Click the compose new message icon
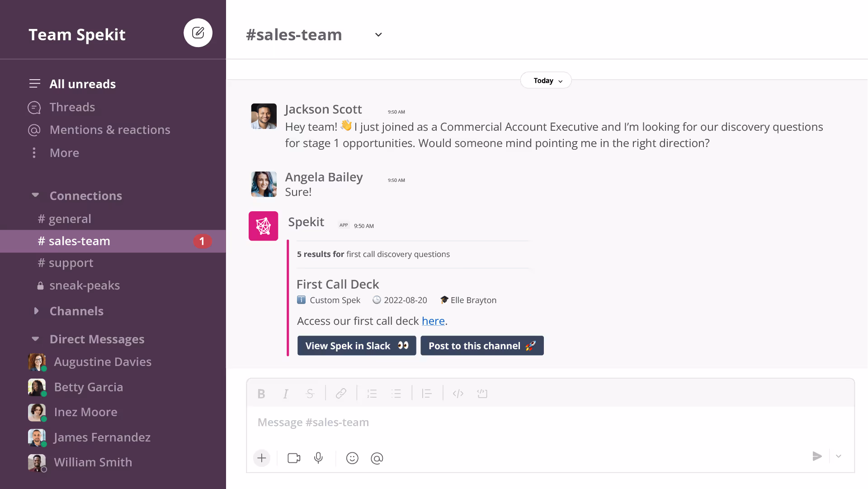Viewport: 868px width, 489px height. pyautogui.click(x=198, y=33)
